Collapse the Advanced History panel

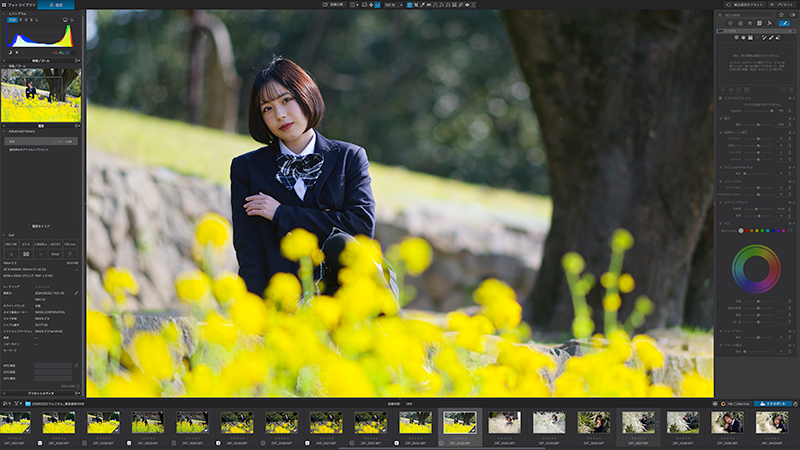pyautogui.click(x=4, y=131)
